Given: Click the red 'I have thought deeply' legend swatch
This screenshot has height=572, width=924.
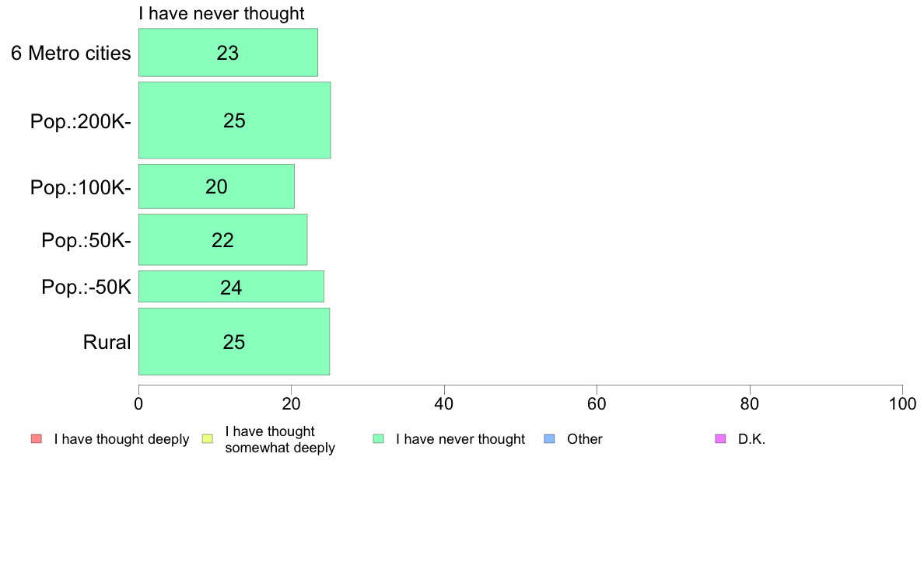Looking at the screenshot, I should click(x=37, y=439).
